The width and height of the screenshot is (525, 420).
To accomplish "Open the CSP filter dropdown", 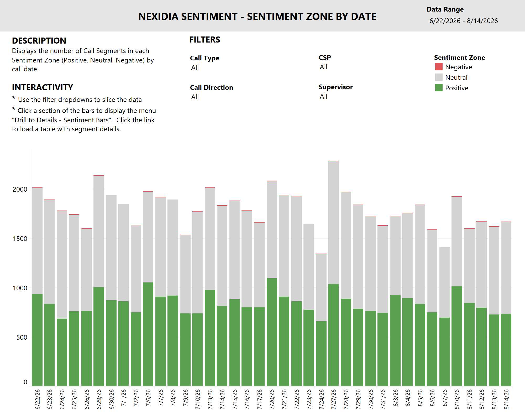I will (323, 67).
